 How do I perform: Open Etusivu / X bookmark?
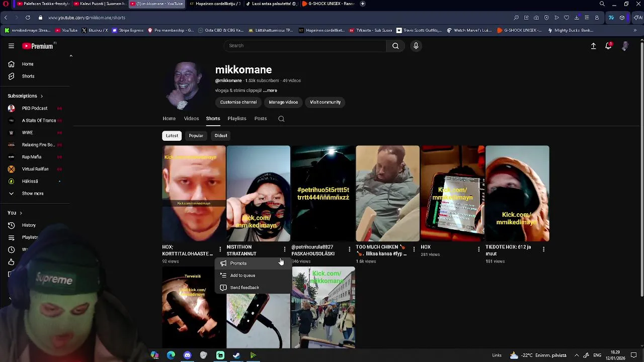(95, 30)
